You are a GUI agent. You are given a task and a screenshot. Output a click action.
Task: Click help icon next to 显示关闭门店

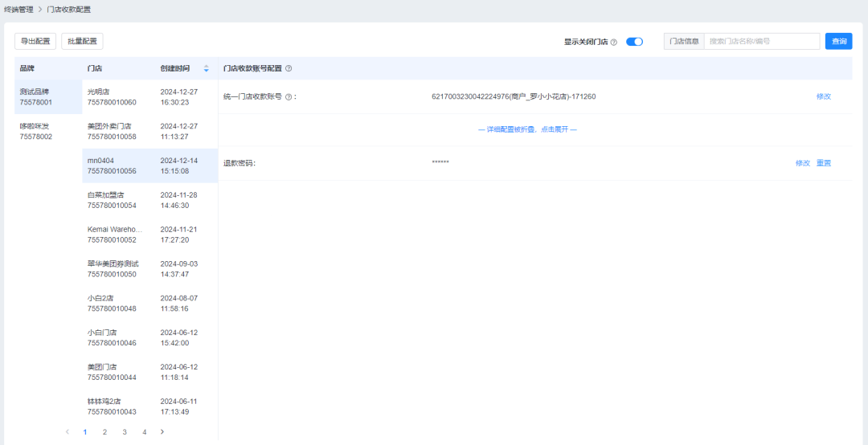coord(613,42)
